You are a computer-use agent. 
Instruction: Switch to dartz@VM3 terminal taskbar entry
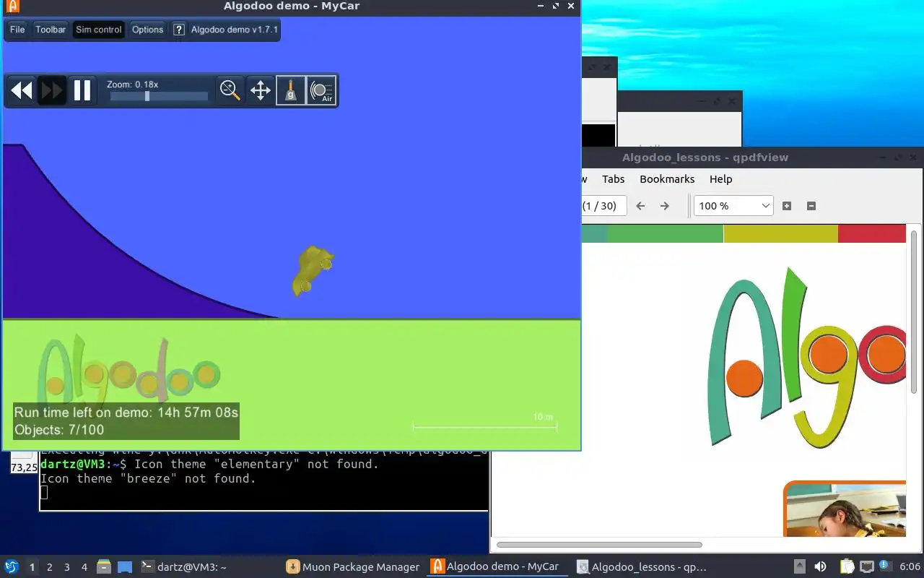click(184, 567)
